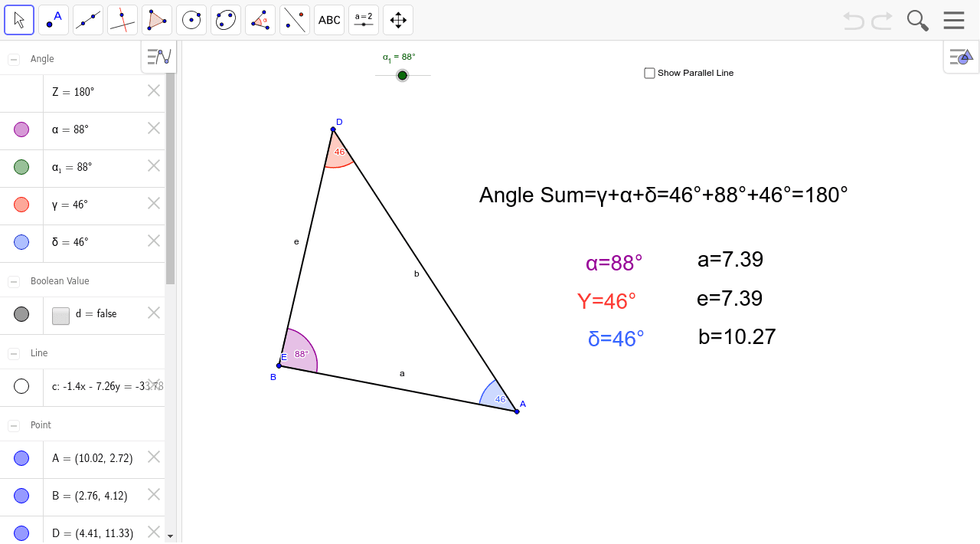Toggle visibility of point A
The height and width of the screenshot is (544, 980).
tap(21, 458)
